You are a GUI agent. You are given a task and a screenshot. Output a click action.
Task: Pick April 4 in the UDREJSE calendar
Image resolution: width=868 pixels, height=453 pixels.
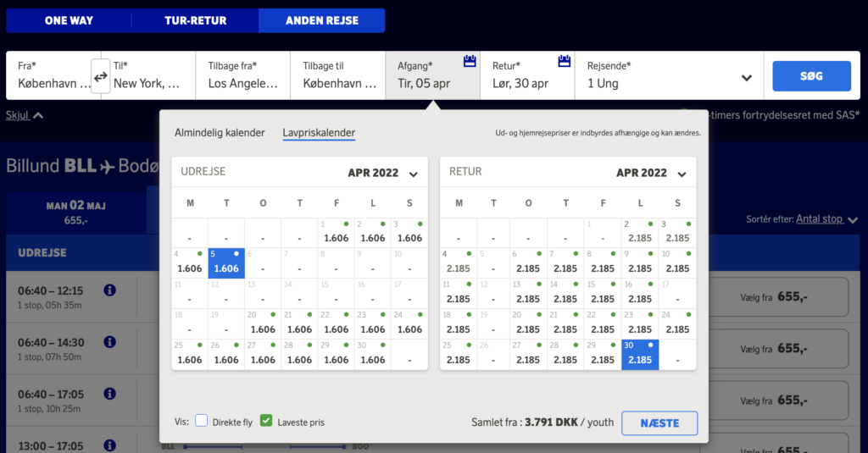[x=190, y=262]
